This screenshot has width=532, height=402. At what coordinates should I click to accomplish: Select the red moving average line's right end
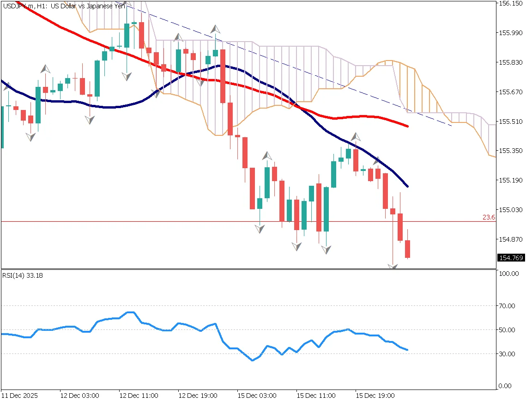click(x=408, y=126)
